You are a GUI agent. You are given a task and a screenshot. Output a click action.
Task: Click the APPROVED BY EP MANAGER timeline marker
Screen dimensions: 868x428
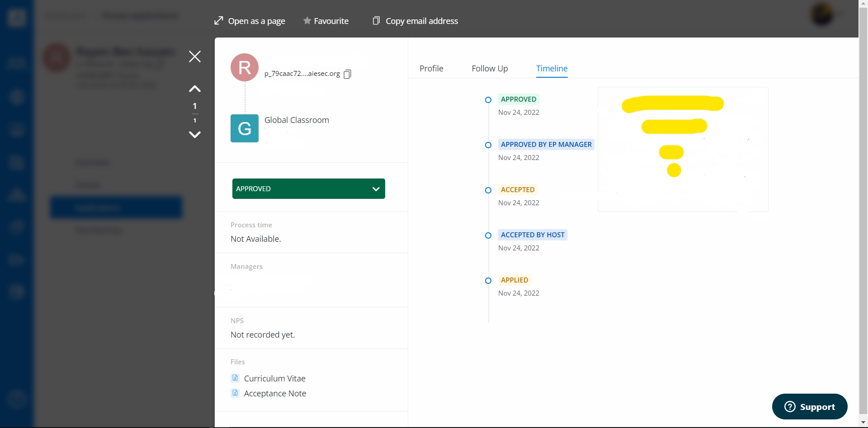[488, 145]
